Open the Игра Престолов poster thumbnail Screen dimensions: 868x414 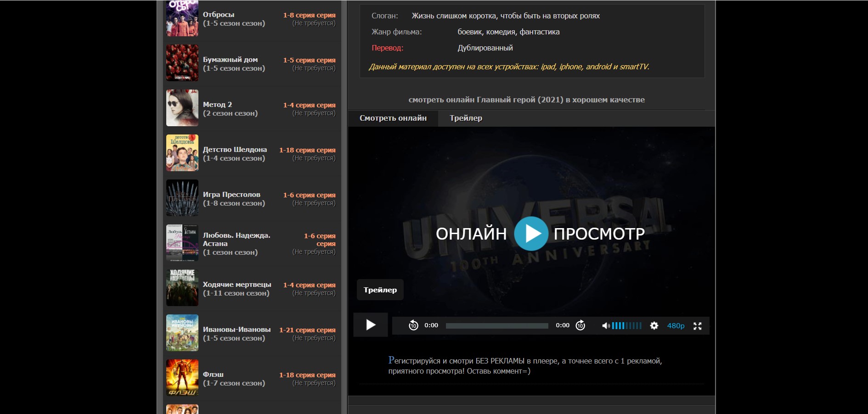182,198
